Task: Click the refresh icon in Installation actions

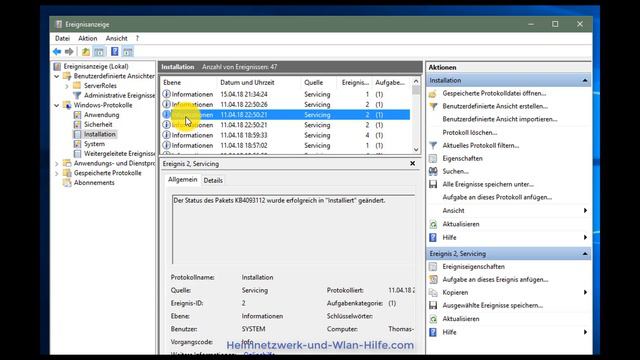Action: (433, 224)
